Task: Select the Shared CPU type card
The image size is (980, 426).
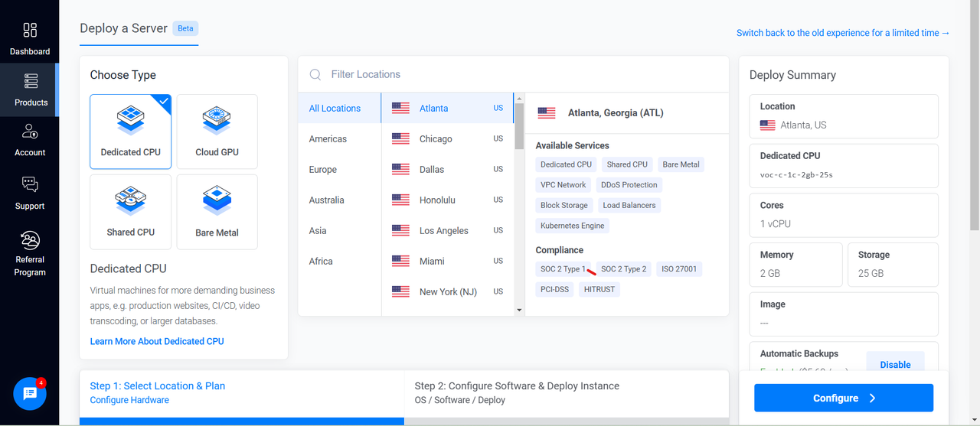Action: [x=131, y=212]
